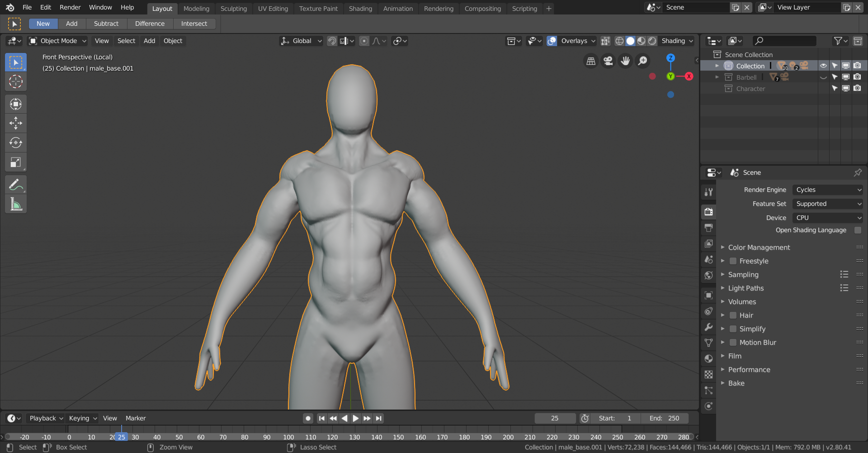Enable the Motion Blur checkbox

pyautogui.click(x=733, y=343)
